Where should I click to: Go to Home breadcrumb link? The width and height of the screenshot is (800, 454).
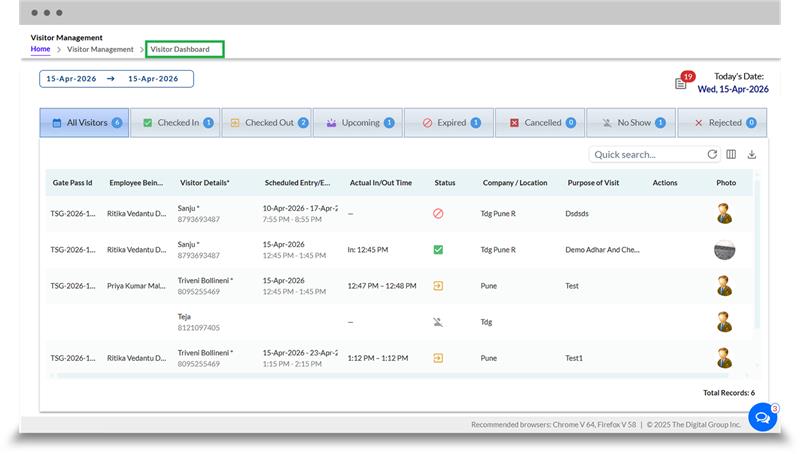(x=40, y=49)
